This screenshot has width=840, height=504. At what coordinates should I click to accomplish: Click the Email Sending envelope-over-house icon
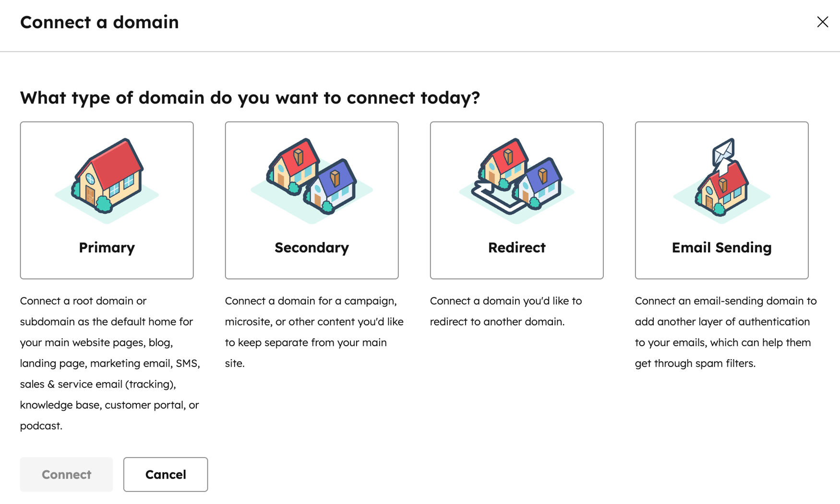click(721, 177)
